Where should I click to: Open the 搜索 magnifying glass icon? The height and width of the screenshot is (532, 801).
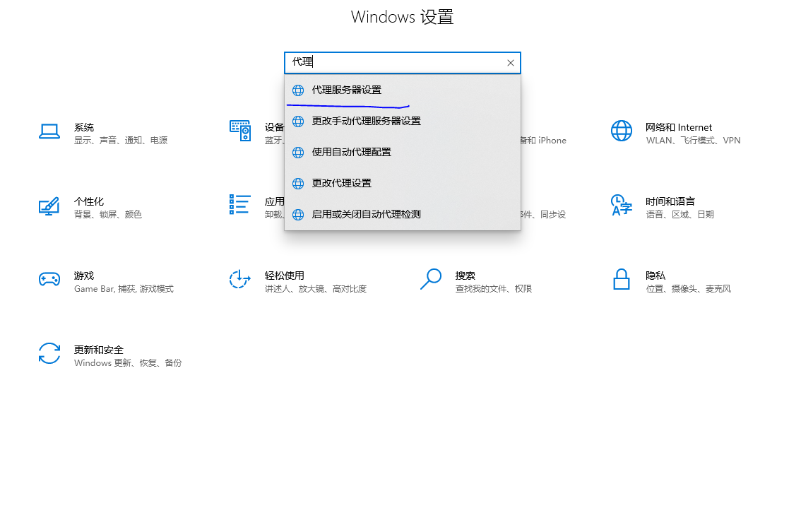[x=430, y=279]
